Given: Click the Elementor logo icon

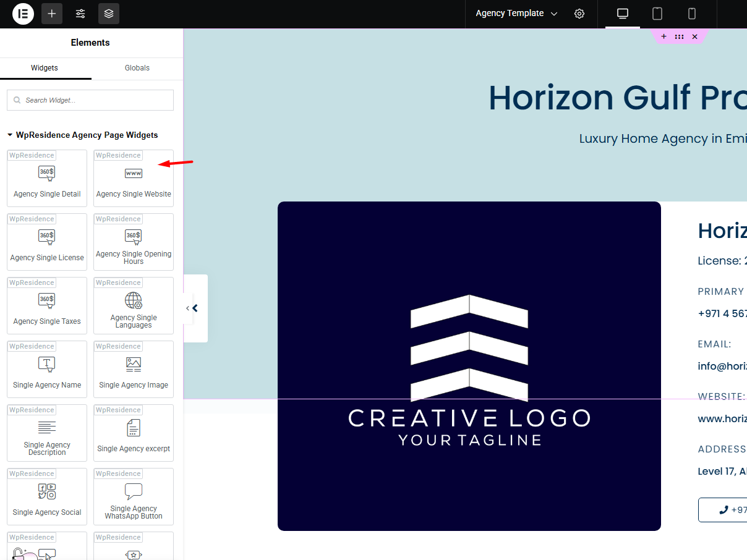Looking at the screenshot, I should pos(23,14).
